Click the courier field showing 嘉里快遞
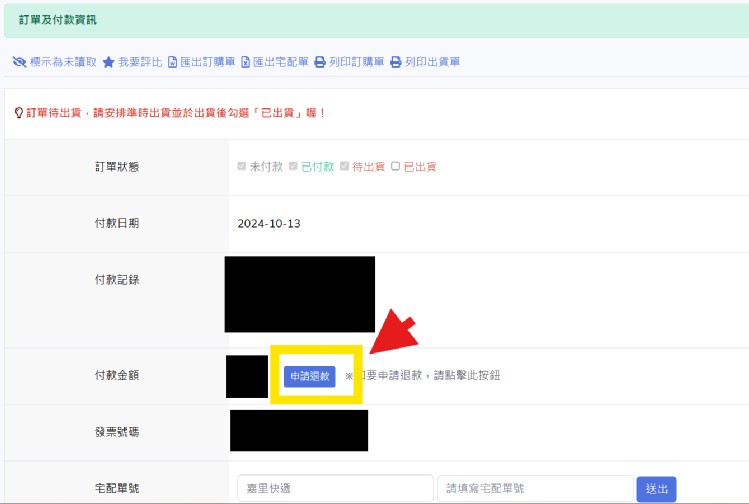The image size is (749, 504). (335, 488)
